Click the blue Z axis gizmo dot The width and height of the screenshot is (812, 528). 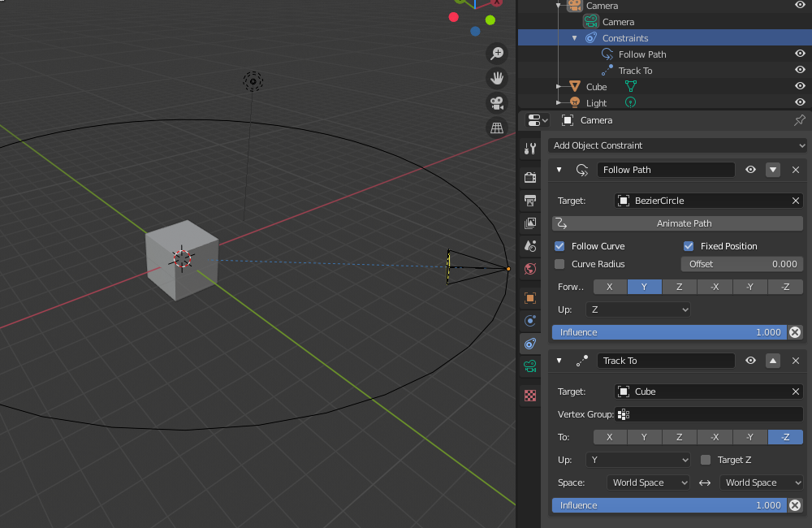475,31
